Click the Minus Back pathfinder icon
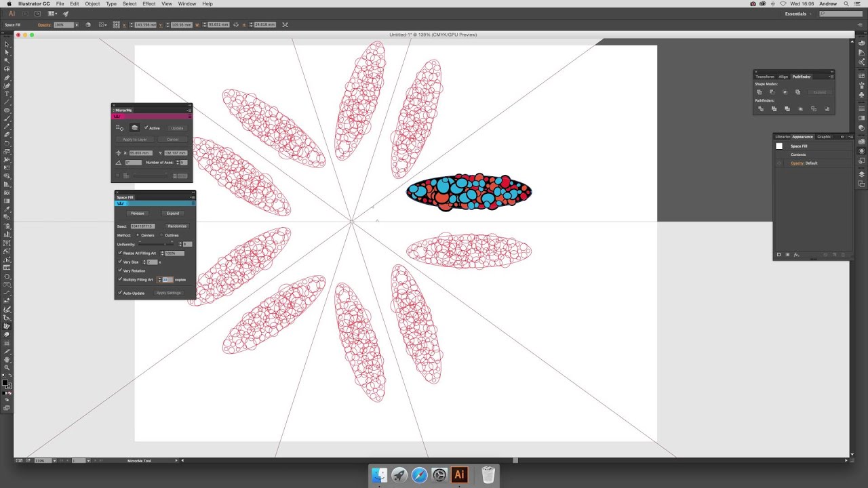This screenshot has width=868, height=488. pyautogui.click(x=827, y=108)
